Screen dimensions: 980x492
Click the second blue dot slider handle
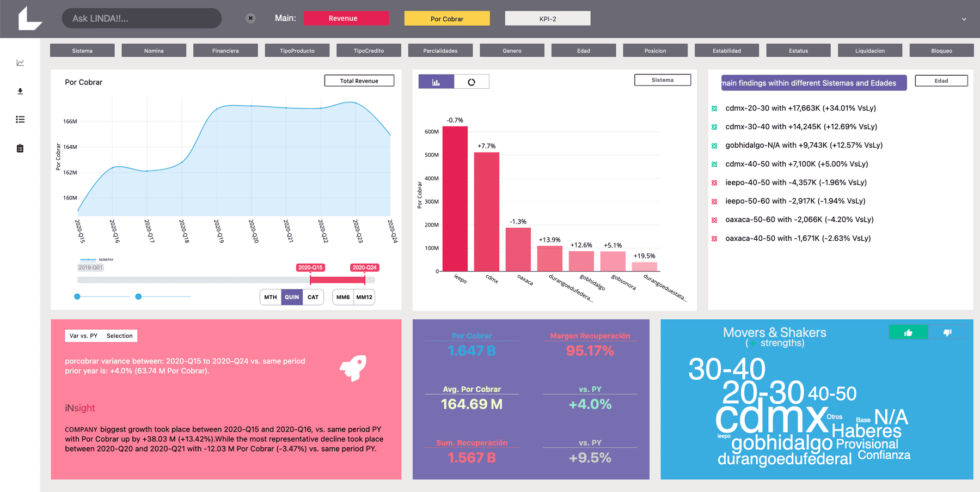pyautogui.click(x=138, y=297)
